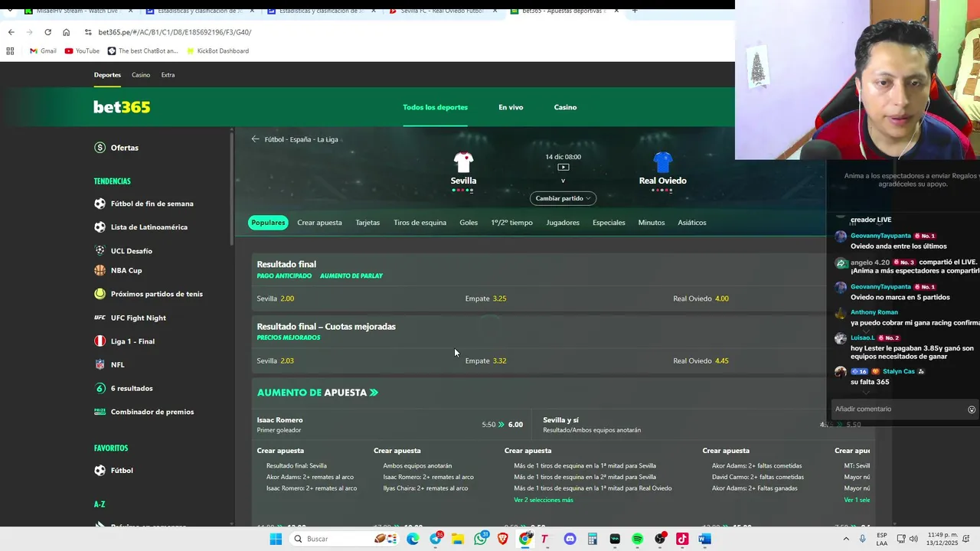Click the browser home icon
This screenshot has height=551, width=980.
click(x=66, y=32)
